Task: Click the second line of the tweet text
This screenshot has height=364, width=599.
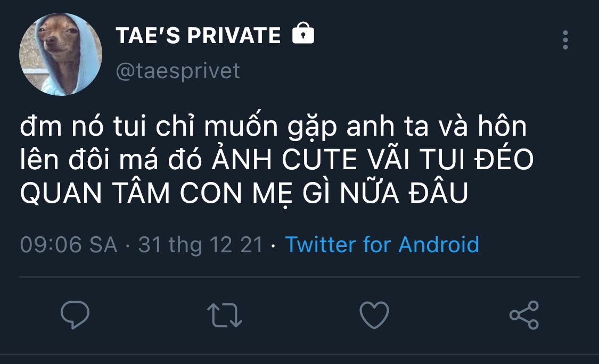Action: click(276, 161)
